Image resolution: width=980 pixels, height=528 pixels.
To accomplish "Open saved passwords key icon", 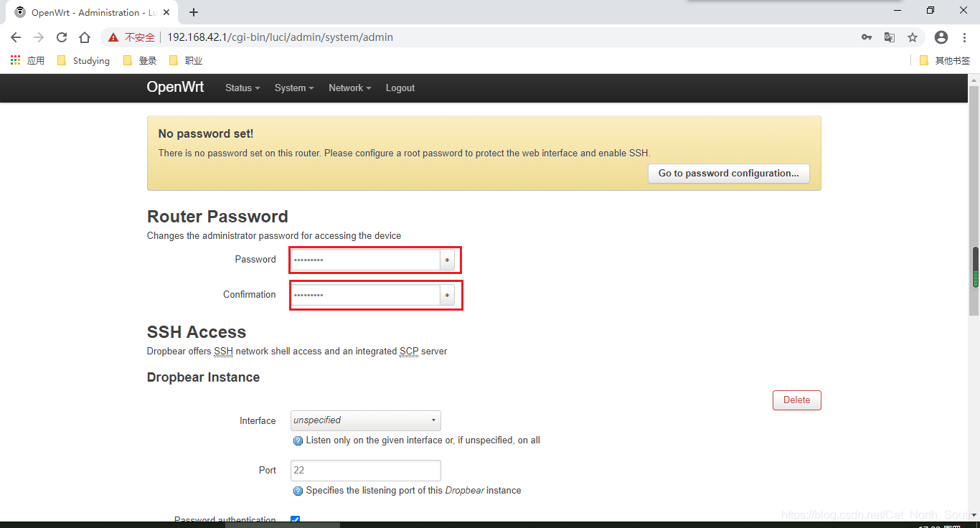I will pyautogui.click(x=867, y=37).
